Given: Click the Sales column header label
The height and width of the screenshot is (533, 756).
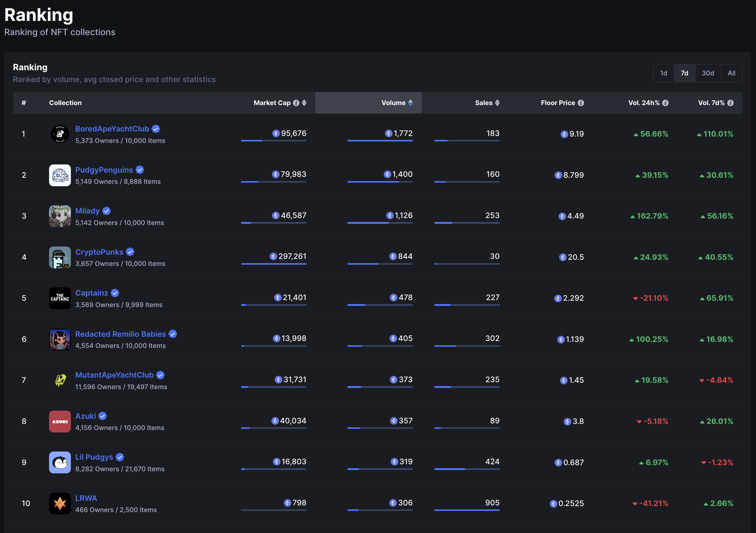Looking at the screenshot, I should coord(484,103).
